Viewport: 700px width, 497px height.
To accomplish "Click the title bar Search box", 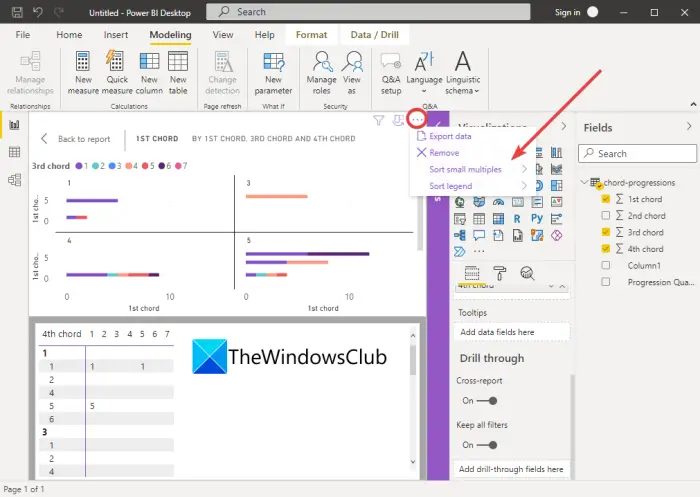I will coord(368,12).
